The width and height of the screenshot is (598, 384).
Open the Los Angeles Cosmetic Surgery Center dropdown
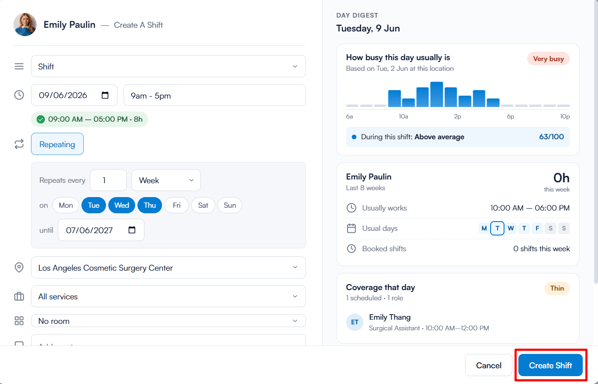(168, 268)
